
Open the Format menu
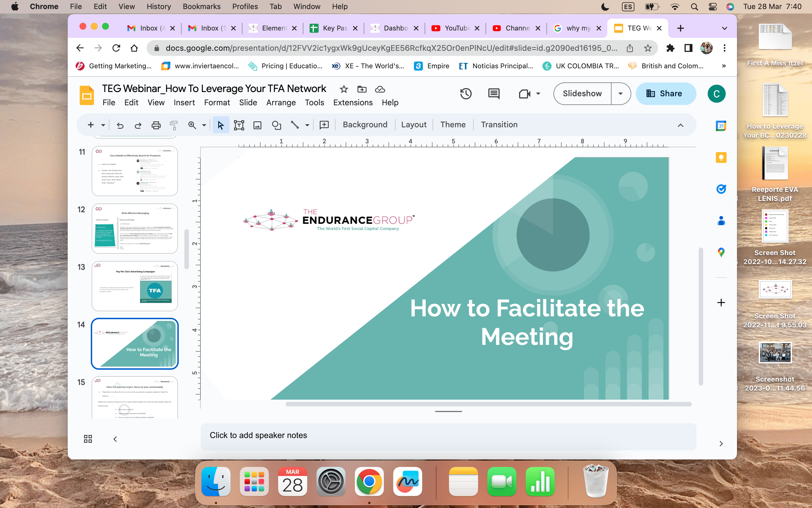pyautogui.click(x=217, y=102)
